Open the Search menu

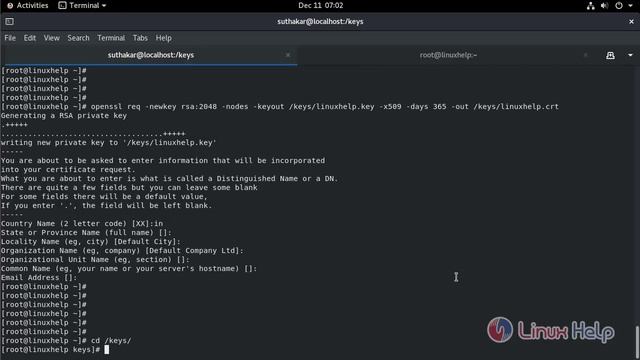78,38
